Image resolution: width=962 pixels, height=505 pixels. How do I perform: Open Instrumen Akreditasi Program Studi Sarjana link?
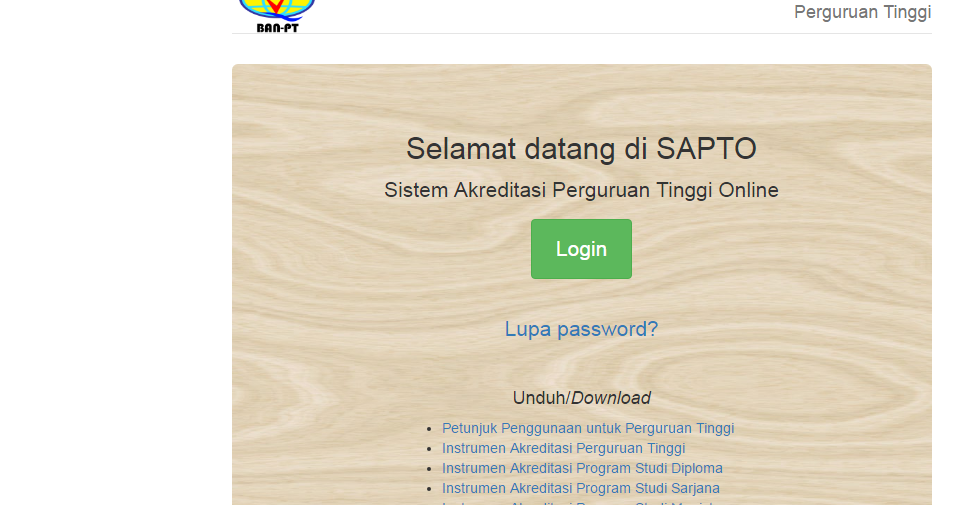point(580,488)
